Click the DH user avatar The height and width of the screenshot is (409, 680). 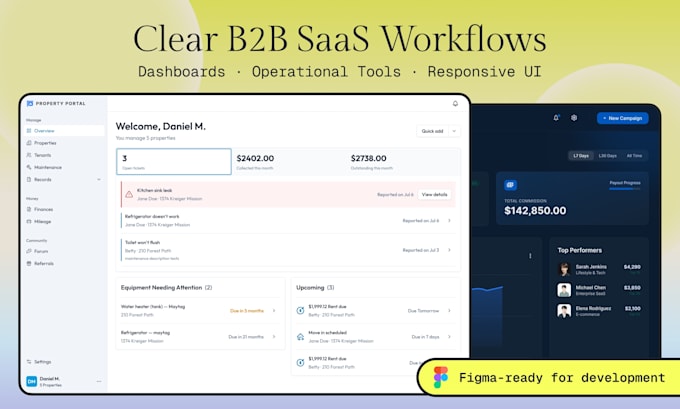coord(32,381)
